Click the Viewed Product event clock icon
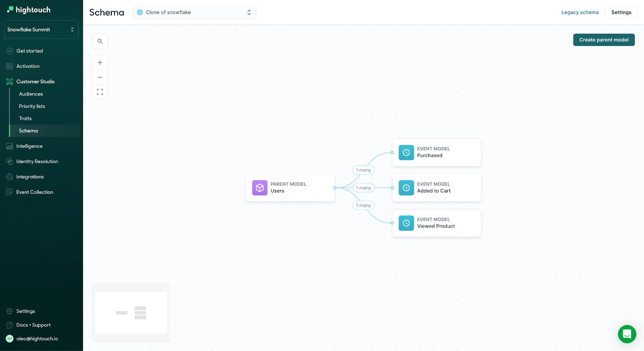 pyautogui.click(x=406, y=223)
